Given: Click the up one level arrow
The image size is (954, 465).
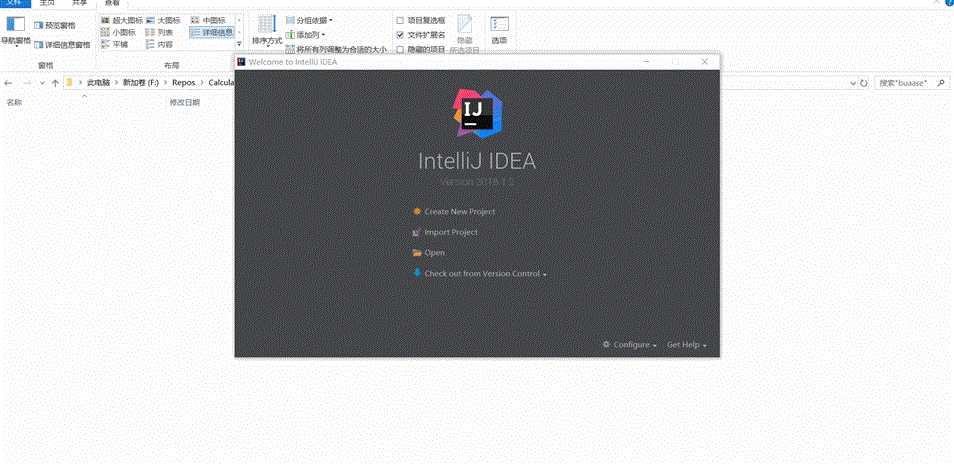Looking at the screenshot, I should [55, 83].
